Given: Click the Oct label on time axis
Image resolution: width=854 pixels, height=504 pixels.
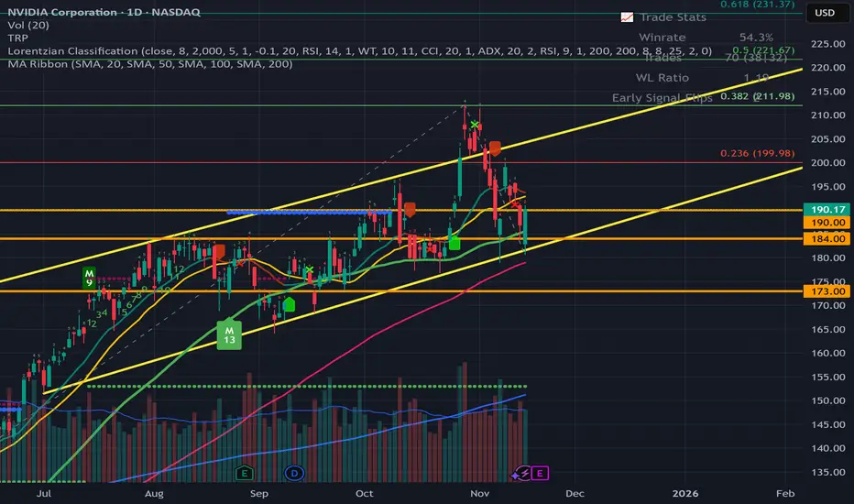Looking at the screenshot, I should click(365, 494).
